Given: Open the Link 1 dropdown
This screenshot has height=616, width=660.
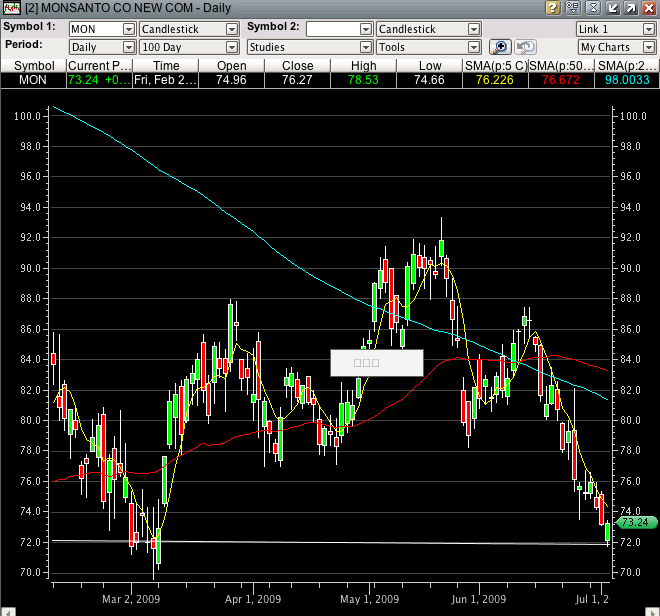Looking at the screenshot, I should pos(616,30).
